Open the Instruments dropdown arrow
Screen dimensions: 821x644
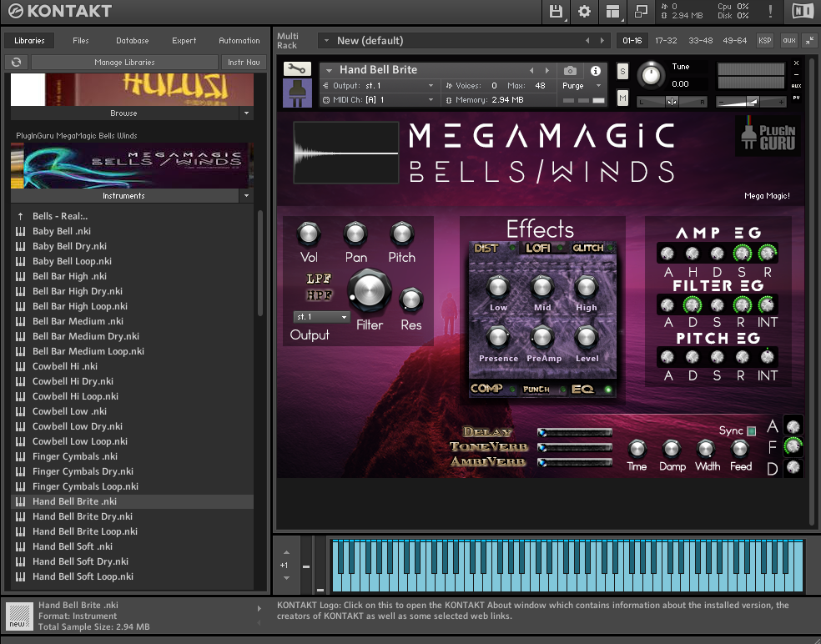[x=247, y=195]
